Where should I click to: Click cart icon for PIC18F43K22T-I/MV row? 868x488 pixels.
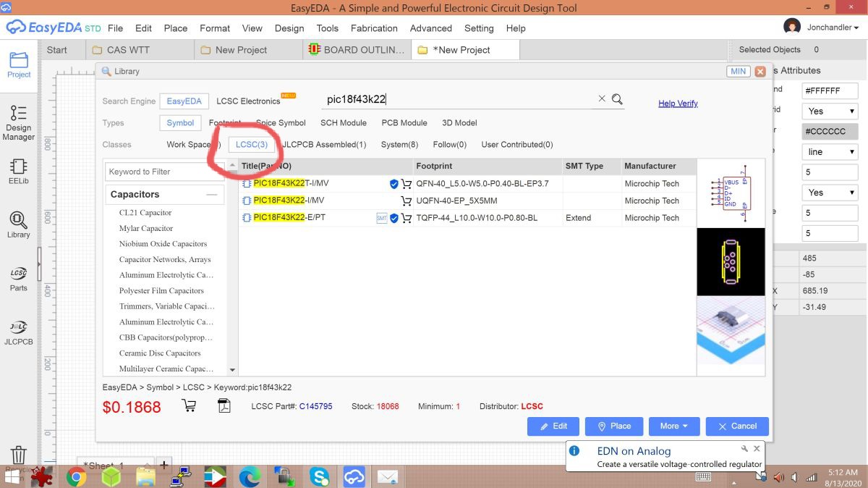click(407, 184)
